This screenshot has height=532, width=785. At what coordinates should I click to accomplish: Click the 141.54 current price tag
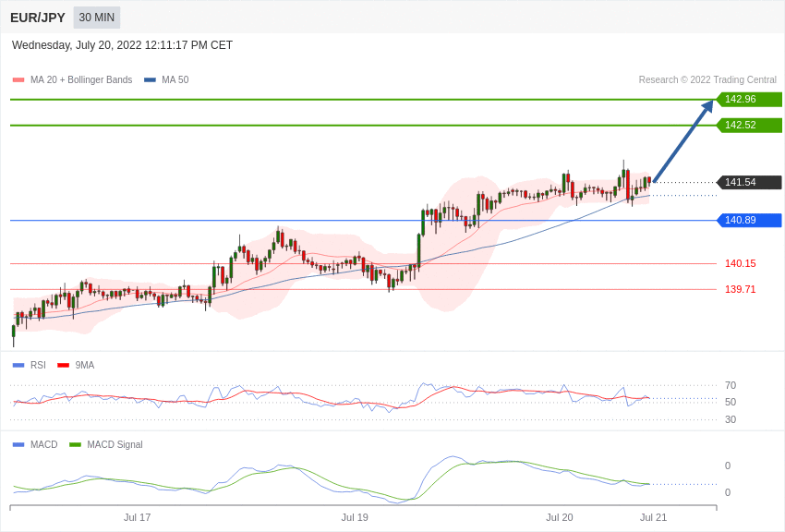(x=750, y=182)
